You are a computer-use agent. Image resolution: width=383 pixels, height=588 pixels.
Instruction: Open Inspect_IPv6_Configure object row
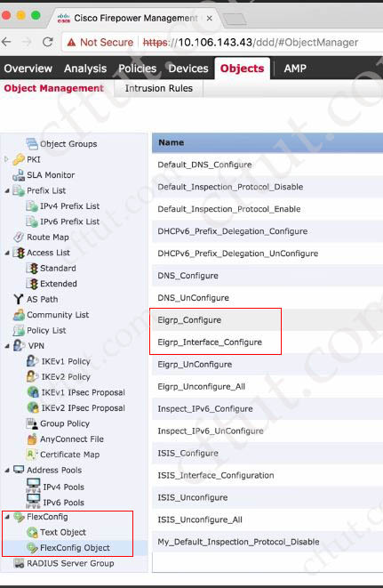tap(267, 408)
